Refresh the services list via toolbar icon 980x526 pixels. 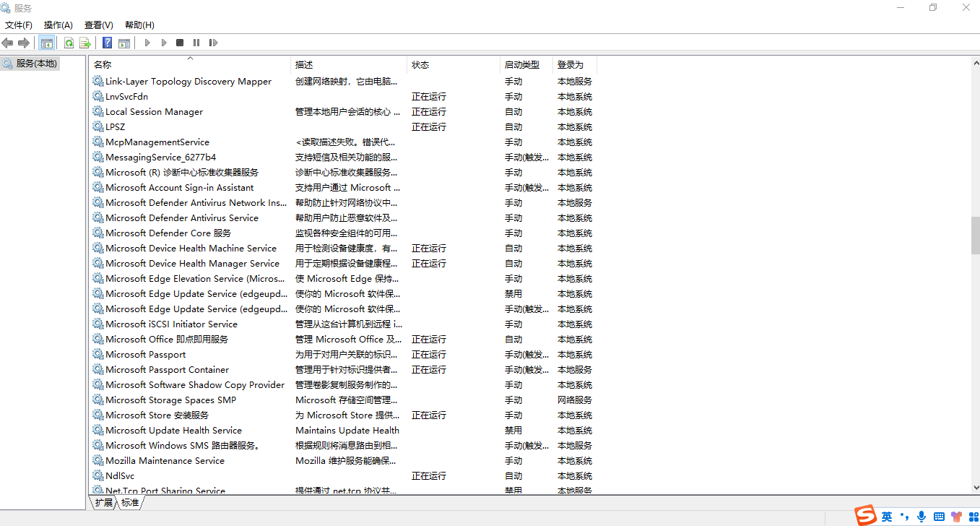pyautogui.click(x=69, y=43)
